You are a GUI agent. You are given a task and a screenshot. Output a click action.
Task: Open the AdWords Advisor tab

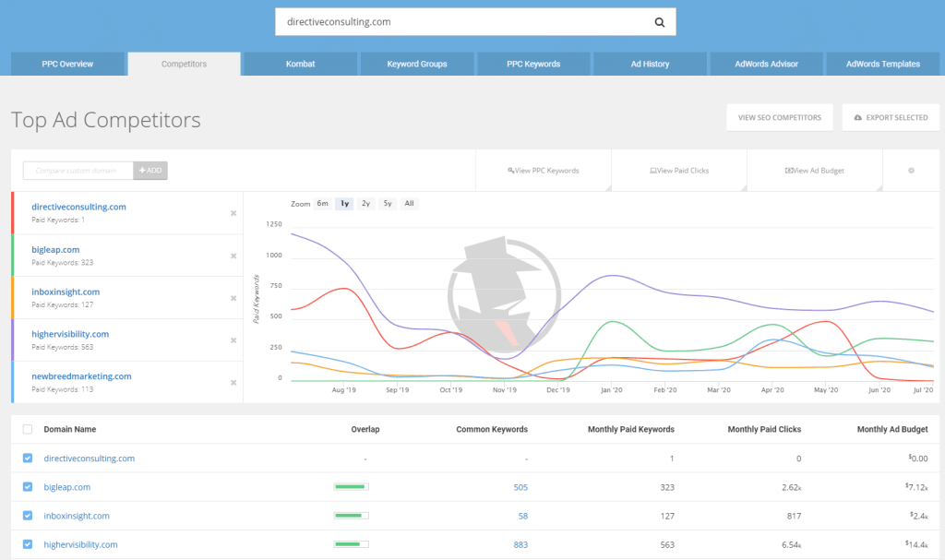click(x=767, y=64)
